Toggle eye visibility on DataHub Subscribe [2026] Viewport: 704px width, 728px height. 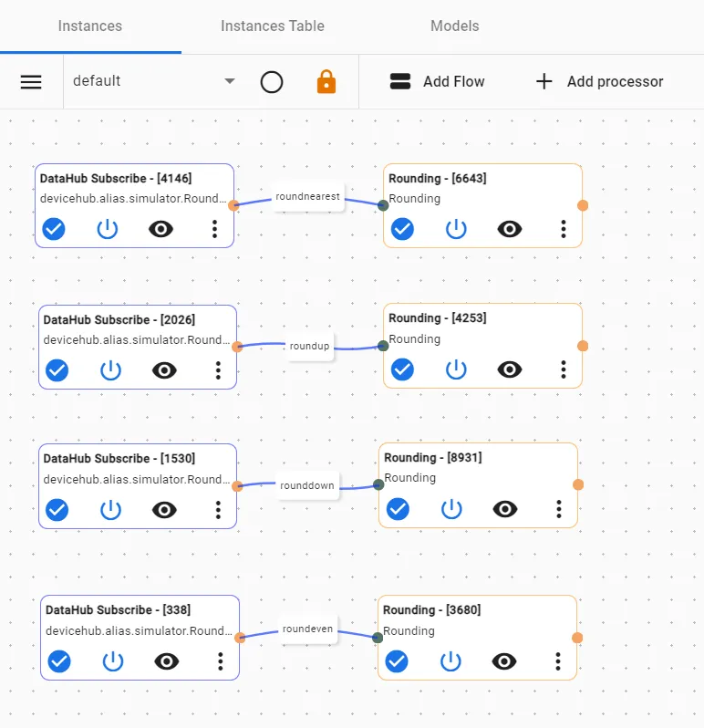(164, 370)
